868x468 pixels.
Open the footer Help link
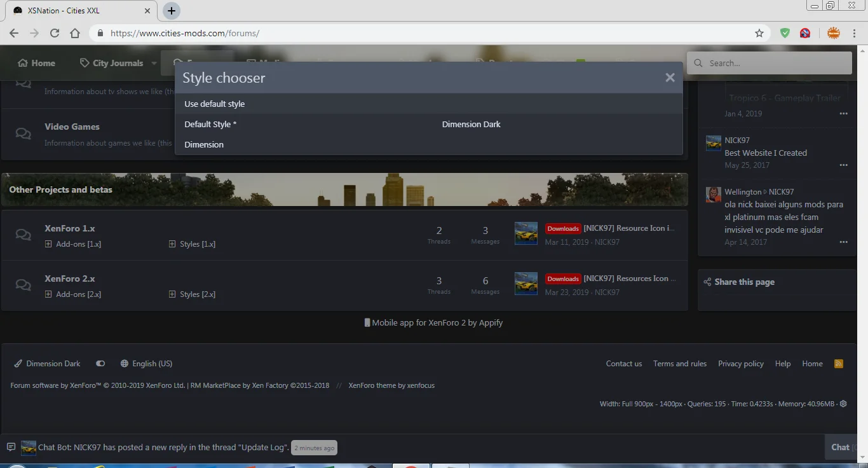pos(783,364)
